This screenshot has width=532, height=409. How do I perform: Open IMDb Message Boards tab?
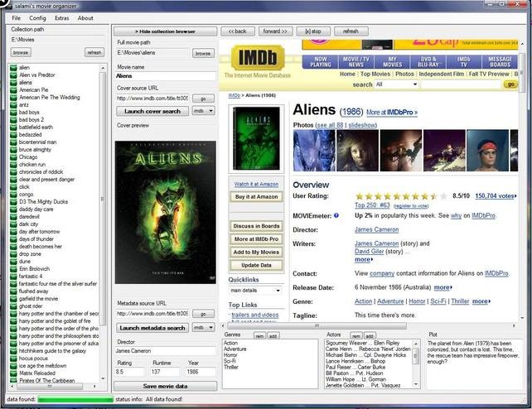[501, 62]
